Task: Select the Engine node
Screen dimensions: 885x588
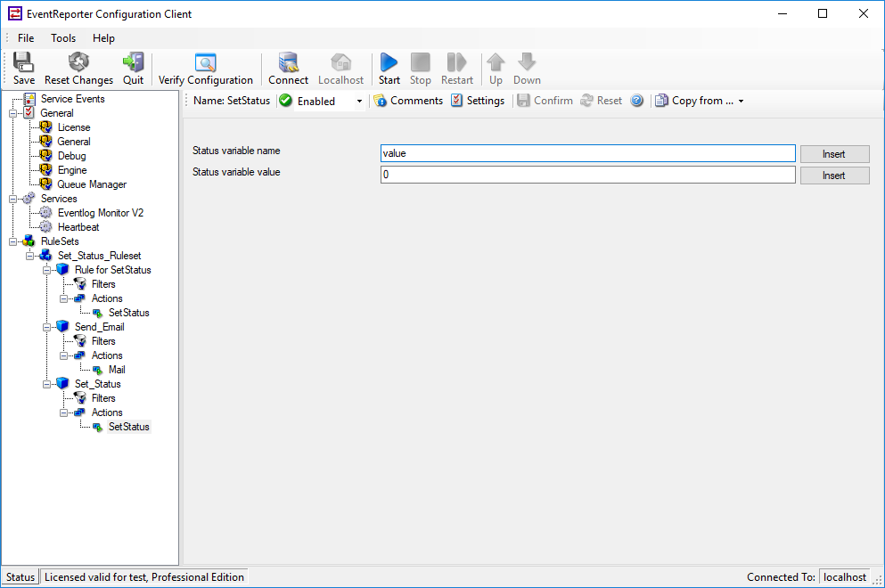Action: [72, 170]
